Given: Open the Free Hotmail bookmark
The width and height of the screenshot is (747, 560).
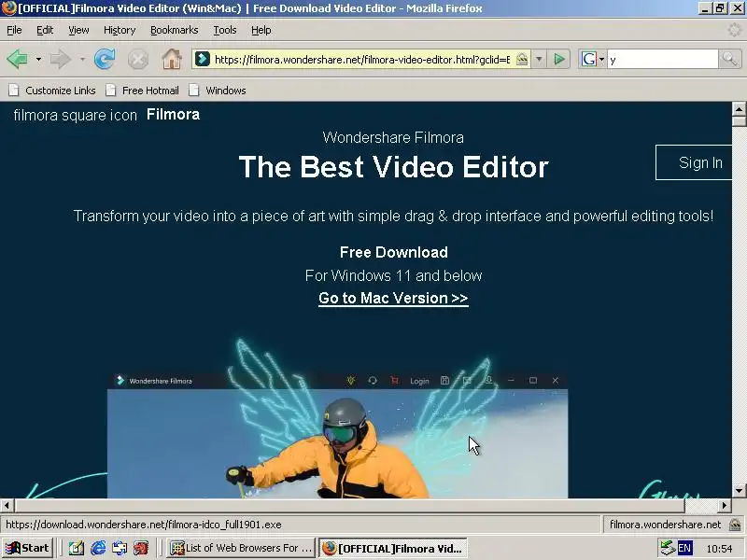Looking at the screenshot, I should pyautogui.click(x=143, y=91).
